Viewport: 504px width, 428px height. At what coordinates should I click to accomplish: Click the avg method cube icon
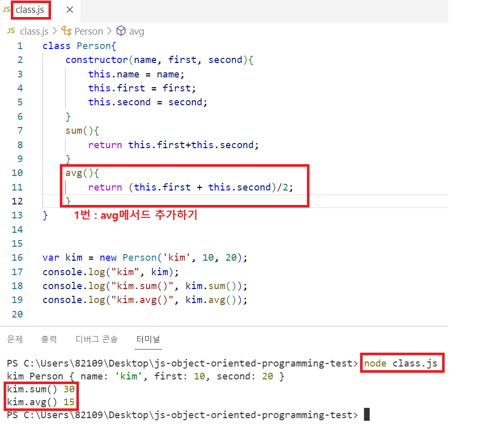(121, 31)
